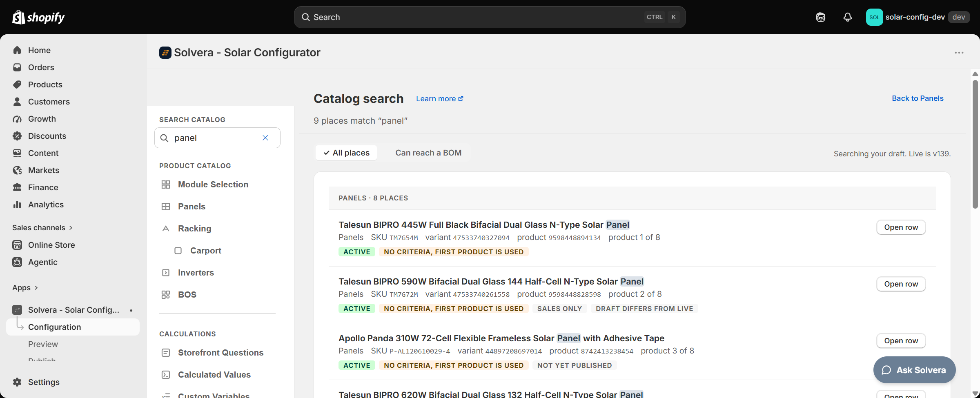Click the Panels table icon
The height and width of the screenshot is (398, 980).
tap(166, 207)
